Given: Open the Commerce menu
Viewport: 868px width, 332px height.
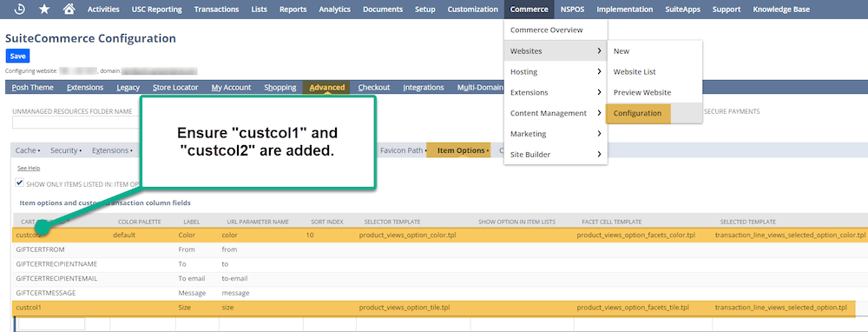Looking at the screenshot, I should tap(529, 10).
